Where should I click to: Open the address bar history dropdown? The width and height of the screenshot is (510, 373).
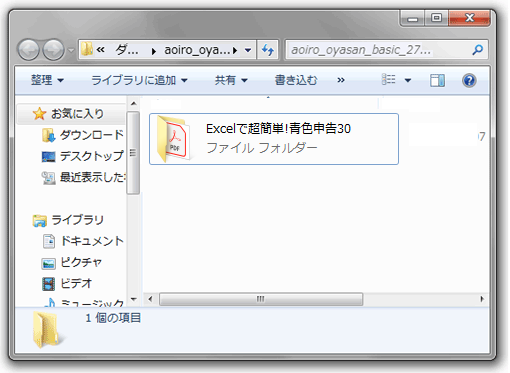coord(248,50)
